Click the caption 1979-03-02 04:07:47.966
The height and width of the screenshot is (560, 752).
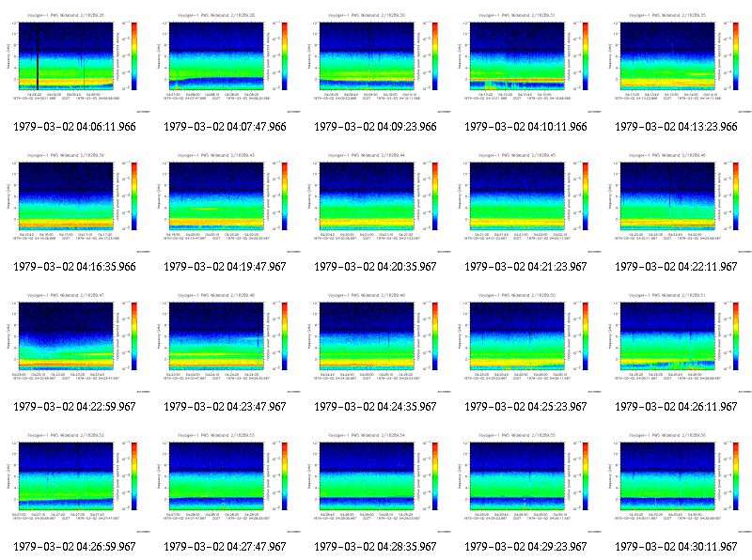pos(225,127)
